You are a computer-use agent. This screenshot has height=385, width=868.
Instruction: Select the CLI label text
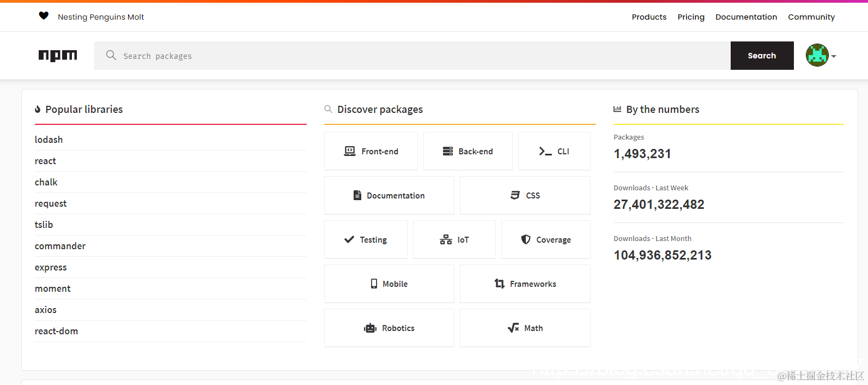[563, 152]
